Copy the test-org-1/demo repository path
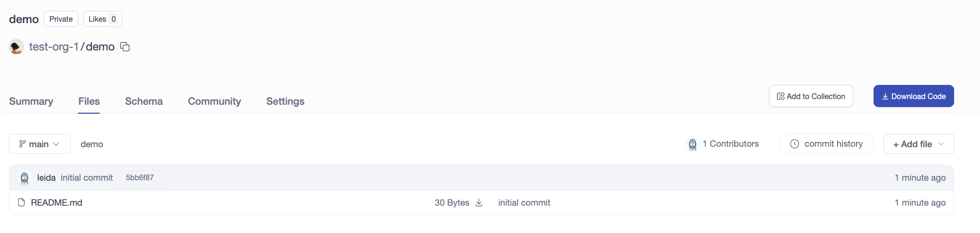 (125, 47)
